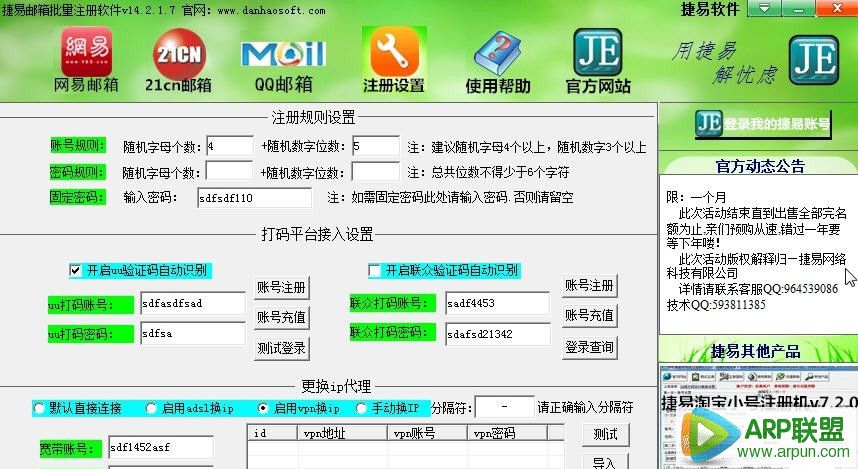Click the 官方动态公告 heading

(760, 166)
